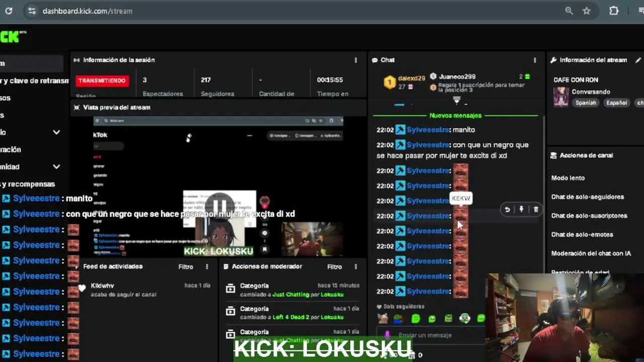Screen dimensions: 644x362
Task: Toggle Chat de solo-suscriptores
Action: [589, 216]
